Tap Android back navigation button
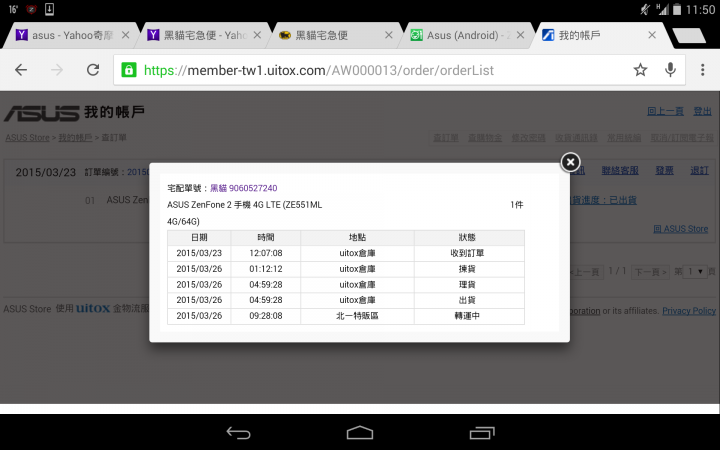The height and width of the screenshot is (450, 720). (238, 433)
